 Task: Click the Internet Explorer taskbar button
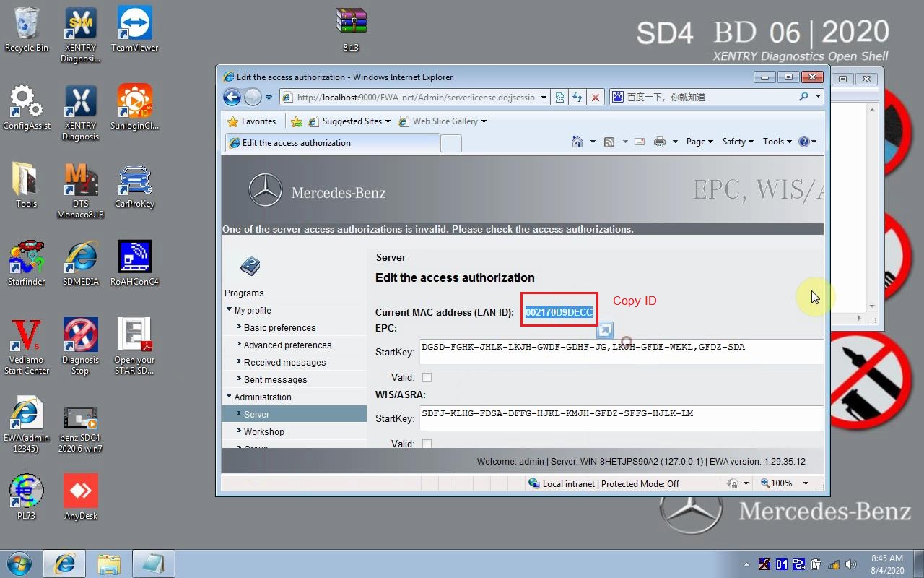pos(64,564)
